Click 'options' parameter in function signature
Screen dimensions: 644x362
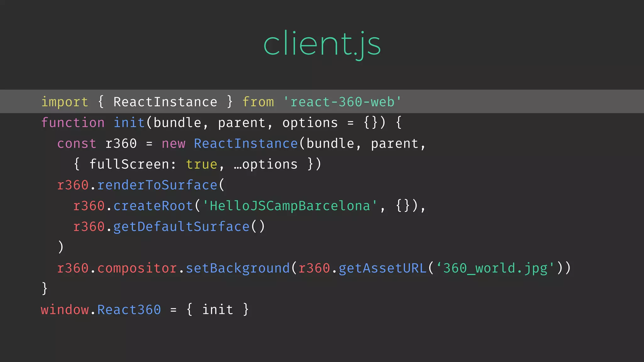(x=310, y=123)
